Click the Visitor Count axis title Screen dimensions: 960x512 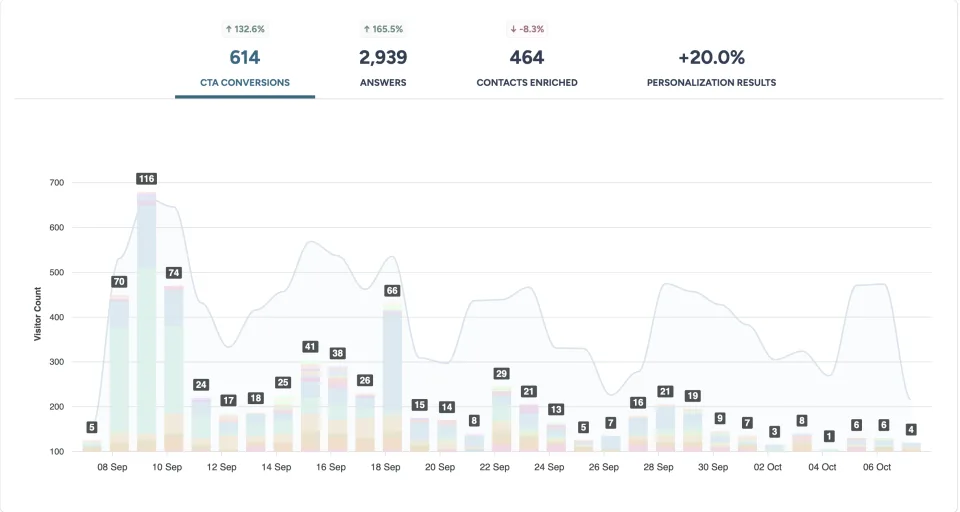[37, 314]
